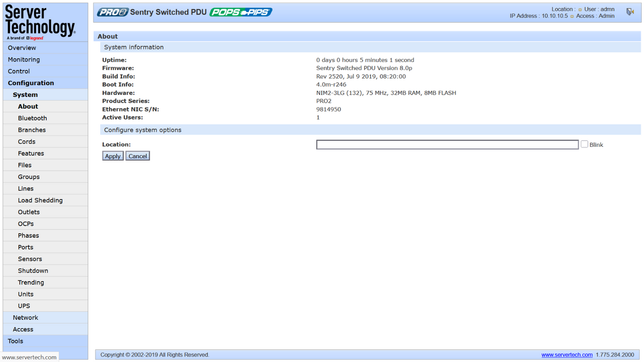
Task: Expand the Network submenu
Action: pyautogui.click(x=46, y=317)
